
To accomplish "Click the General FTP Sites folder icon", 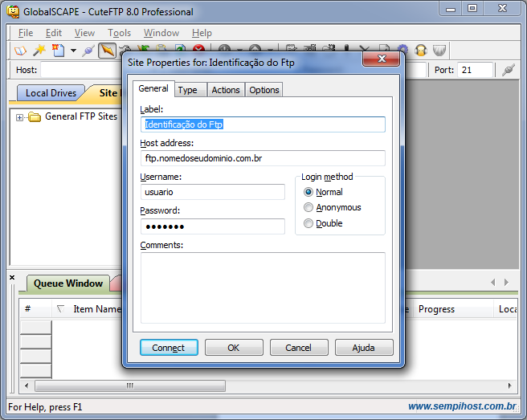I will (35, 117).
